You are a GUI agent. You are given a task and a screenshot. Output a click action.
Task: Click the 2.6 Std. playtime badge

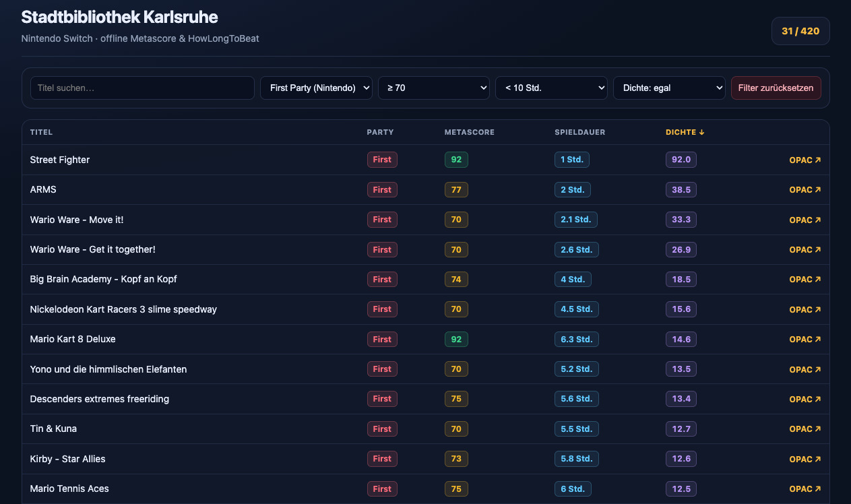[x=577, y=249]
